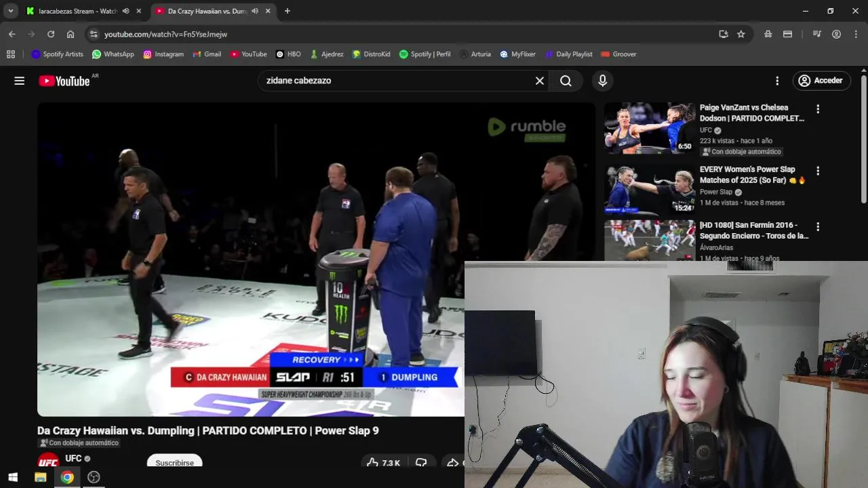Open browser home page icon
This screenshot has width=868, height=488.
coord(71,34)
